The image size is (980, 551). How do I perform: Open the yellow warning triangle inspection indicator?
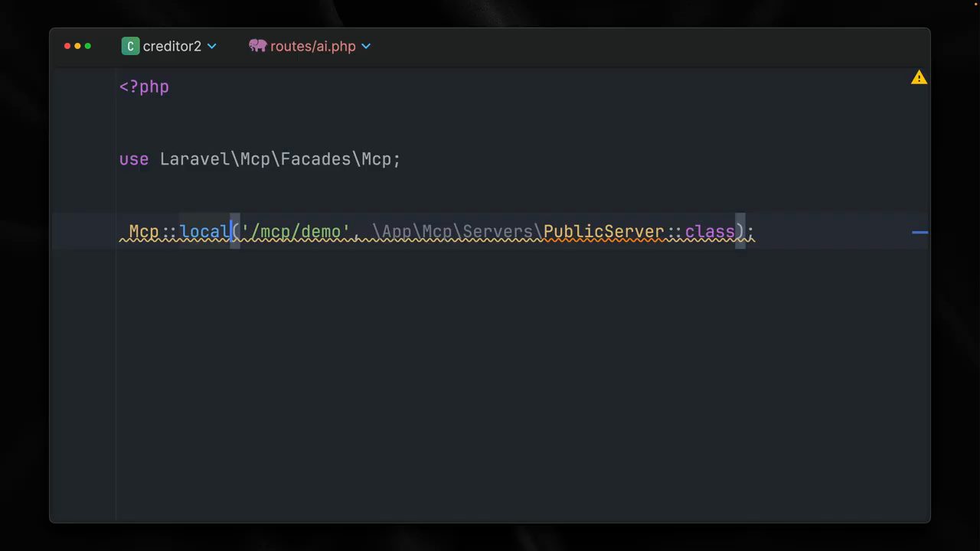[x=919, y=77]
